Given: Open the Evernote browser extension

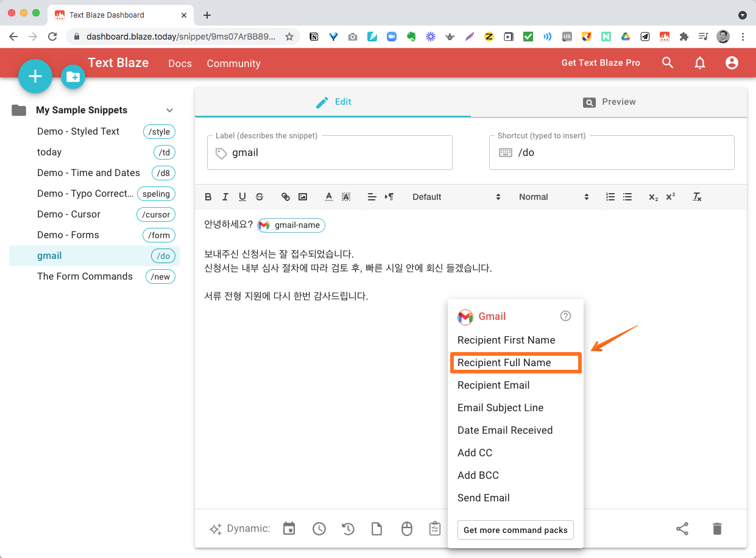Looking at the screenshot, I should (411, 37).
